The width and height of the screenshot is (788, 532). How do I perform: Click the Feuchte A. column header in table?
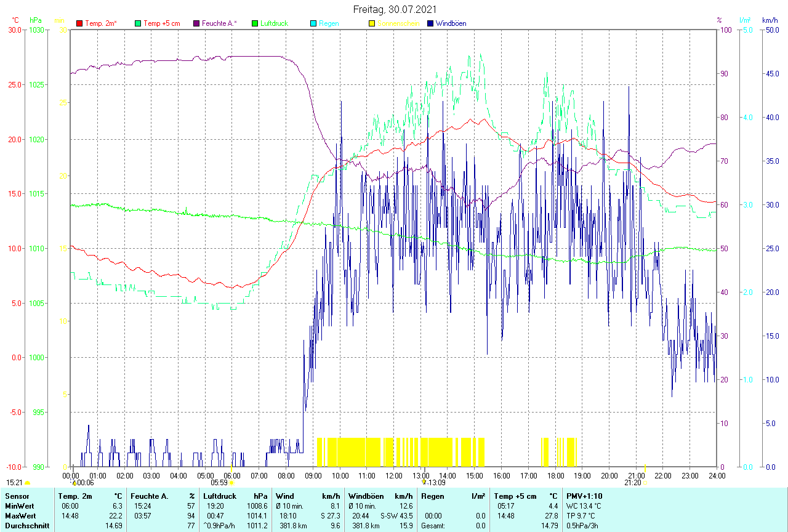(148, 496)
